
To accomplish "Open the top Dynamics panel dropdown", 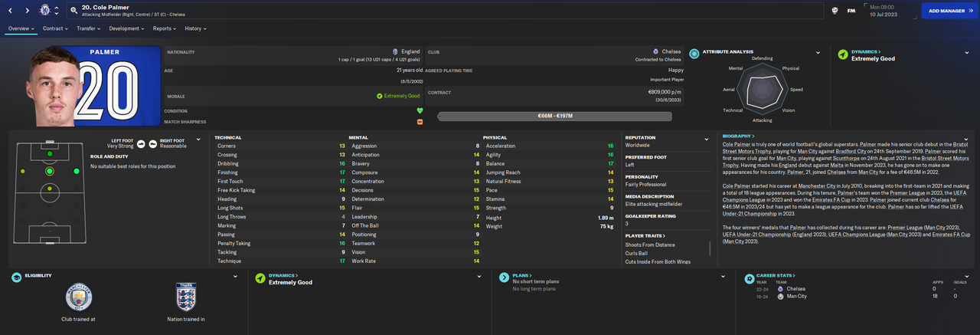I will 967,54.
